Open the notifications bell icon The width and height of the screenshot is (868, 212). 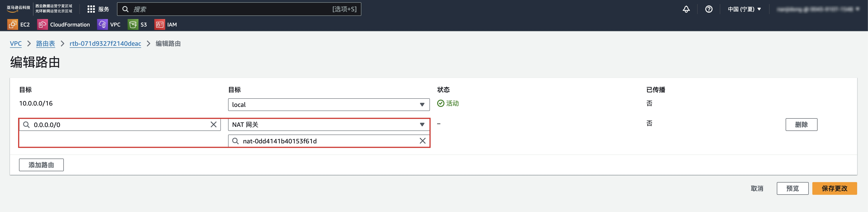point(686,9)
